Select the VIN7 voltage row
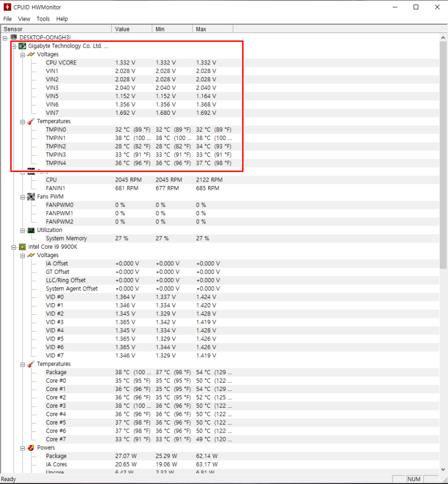The width and height of the screenshot is (448, 484). tap(241, 113)
